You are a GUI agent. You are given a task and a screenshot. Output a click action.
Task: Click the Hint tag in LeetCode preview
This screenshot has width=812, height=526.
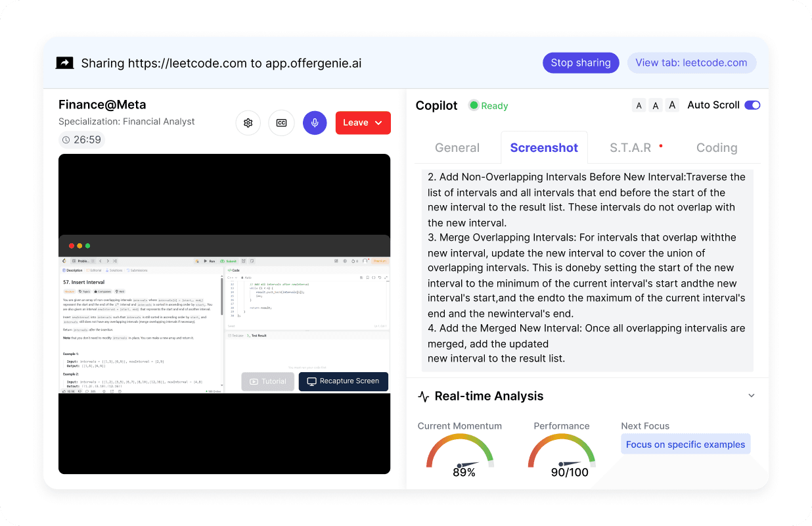click(120, 291)
